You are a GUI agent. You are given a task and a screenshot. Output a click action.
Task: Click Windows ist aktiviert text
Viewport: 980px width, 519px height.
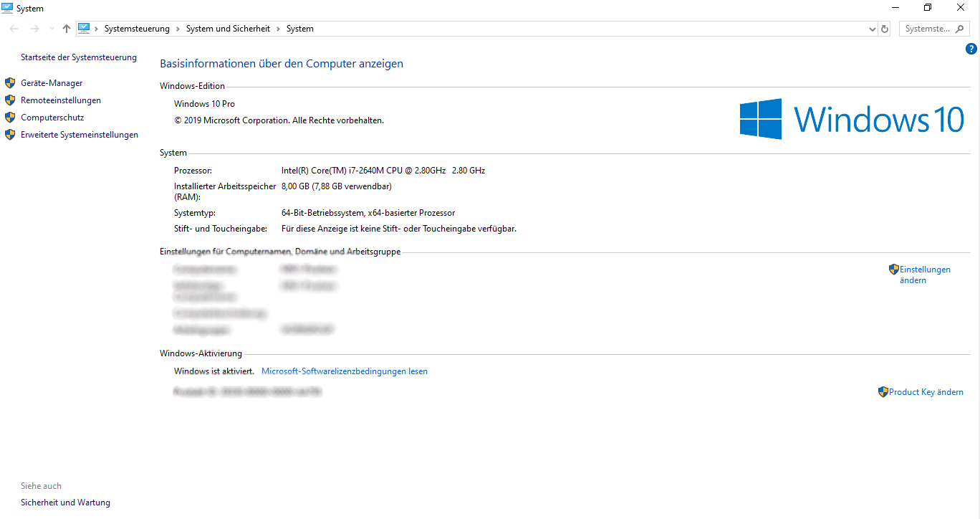pos(214,371)
